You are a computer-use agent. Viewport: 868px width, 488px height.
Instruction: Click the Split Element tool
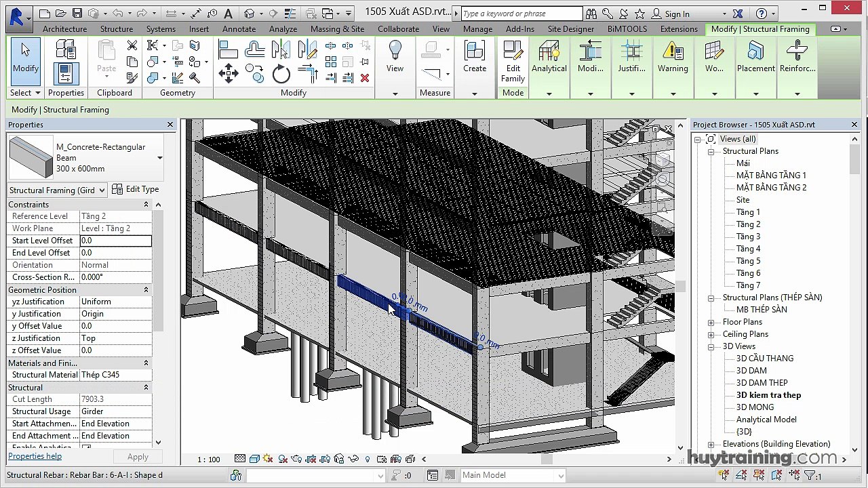[x=331, y=45]
